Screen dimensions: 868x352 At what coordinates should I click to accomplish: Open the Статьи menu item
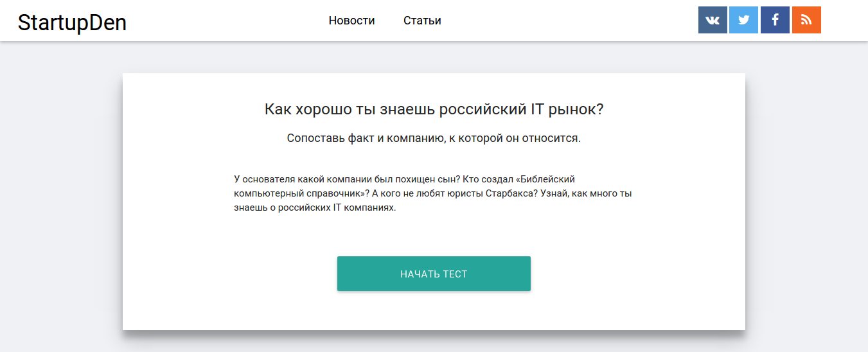(x=422, y=21)
